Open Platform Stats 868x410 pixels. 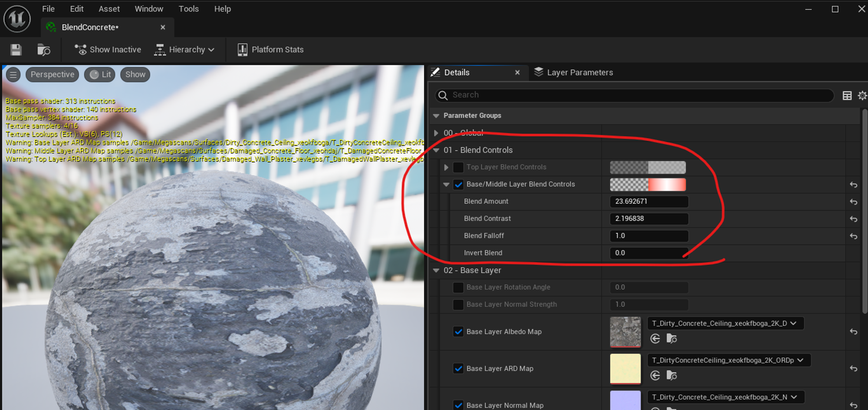tap(270, 50)
